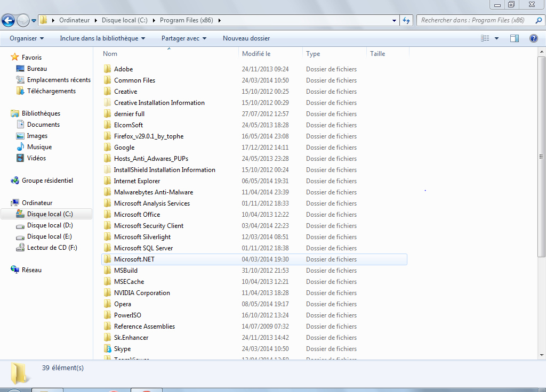
Task: Select the Microsoft.NET folder icon
Action: 108,259
